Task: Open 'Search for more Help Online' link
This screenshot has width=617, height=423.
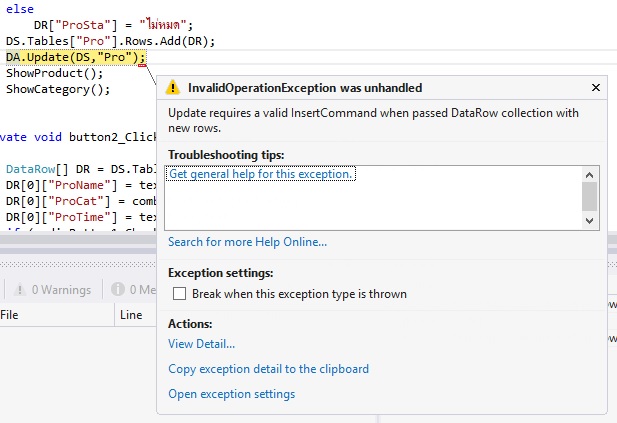Action: tap(247, 242)
